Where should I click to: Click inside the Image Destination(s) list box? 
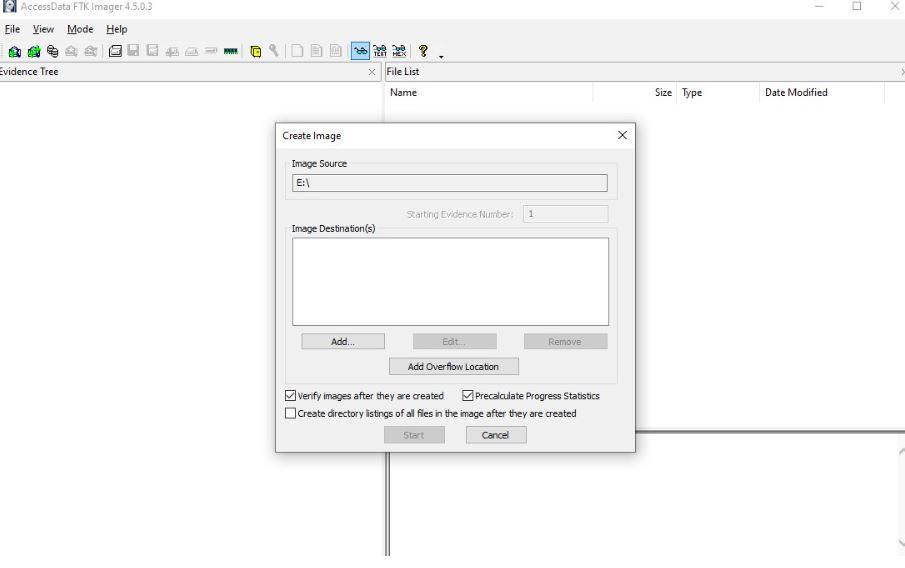pos(450,281)
